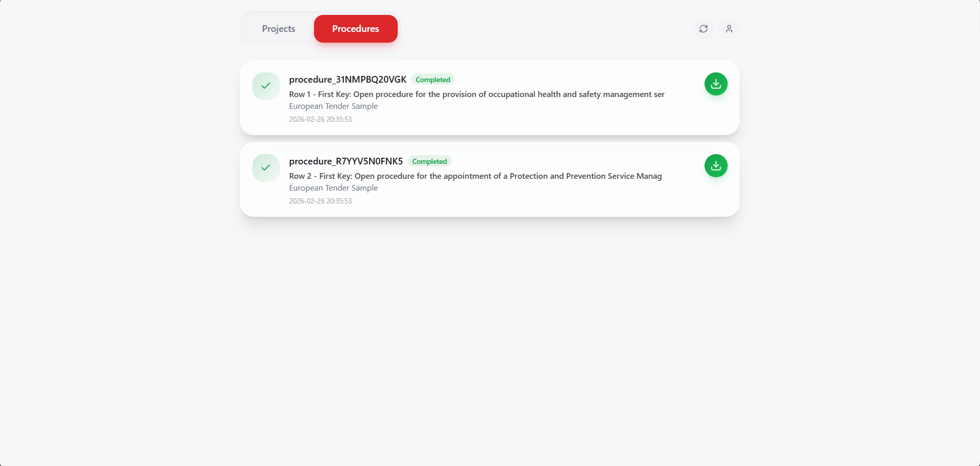This screenshot has height=466, width=980.
Task: Select the Procedures tab
Action: [355, 29]
